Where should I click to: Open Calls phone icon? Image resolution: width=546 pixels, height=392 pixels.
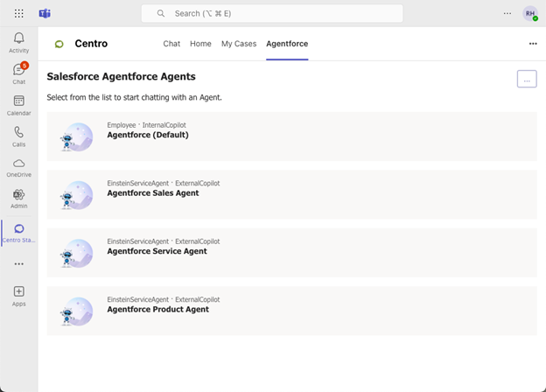(18, 136)
